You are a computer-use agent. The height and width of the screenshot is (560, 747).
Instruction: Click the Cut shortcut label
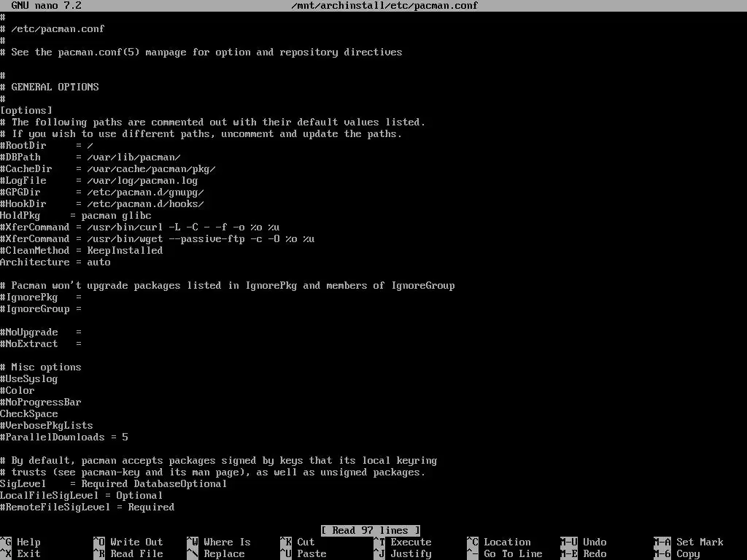click(x=298, y=542)
